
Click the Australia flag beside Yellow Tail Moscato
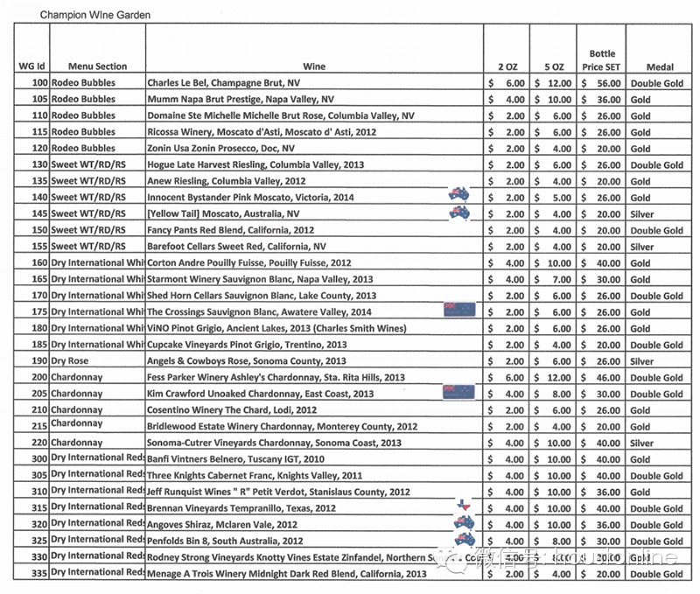[x=460, y=213]
